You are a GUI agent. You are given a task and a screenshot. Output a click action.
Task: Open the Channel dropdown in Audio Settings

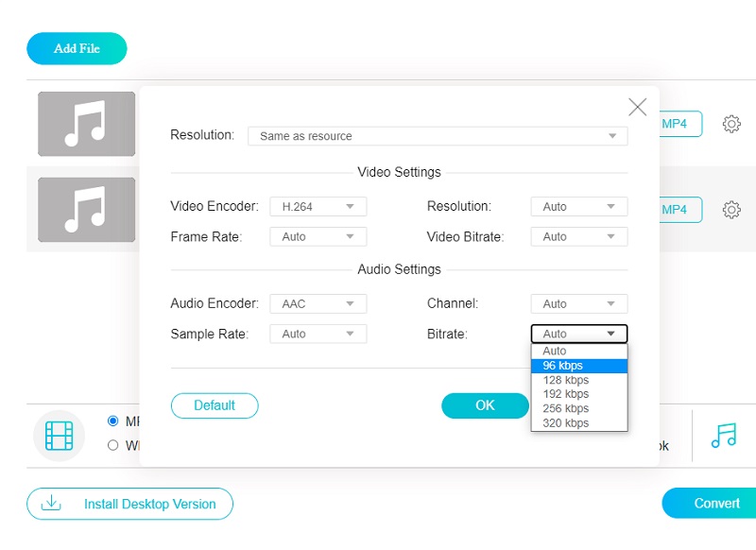click(578, 303)
